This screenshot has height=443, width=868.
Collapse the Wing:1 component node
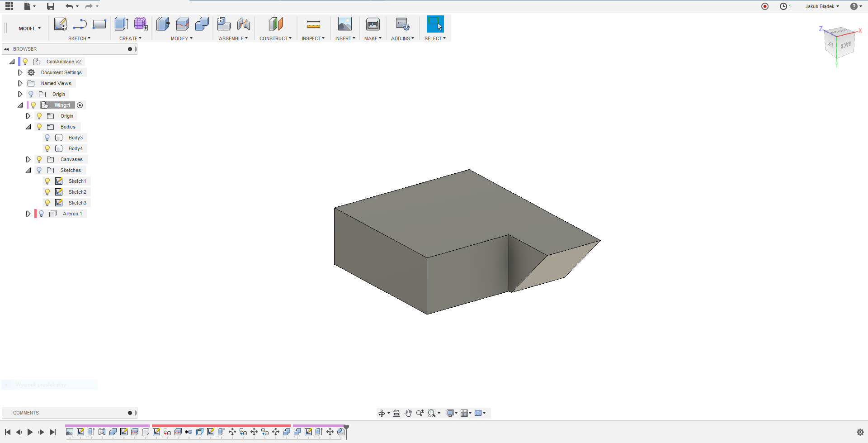pyautogui.click(x=20, y=105)
